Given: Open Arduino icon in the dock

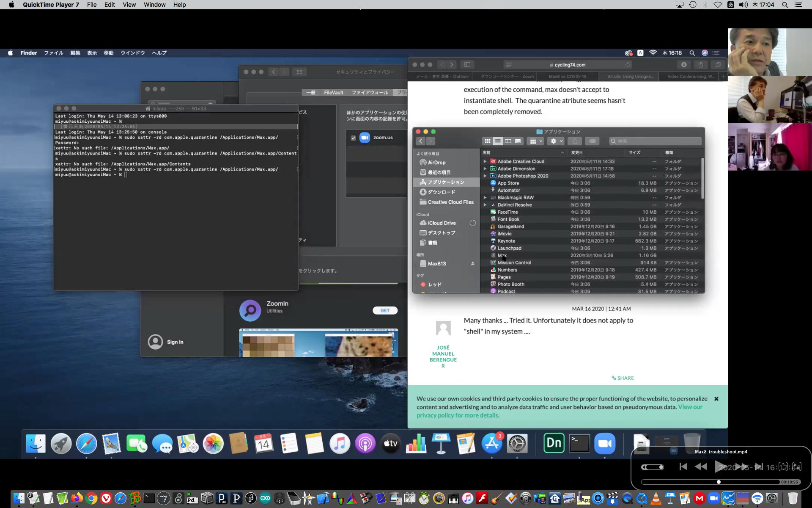Looking at the screenshot, I should pyautogui.click(x=265, y=498).
